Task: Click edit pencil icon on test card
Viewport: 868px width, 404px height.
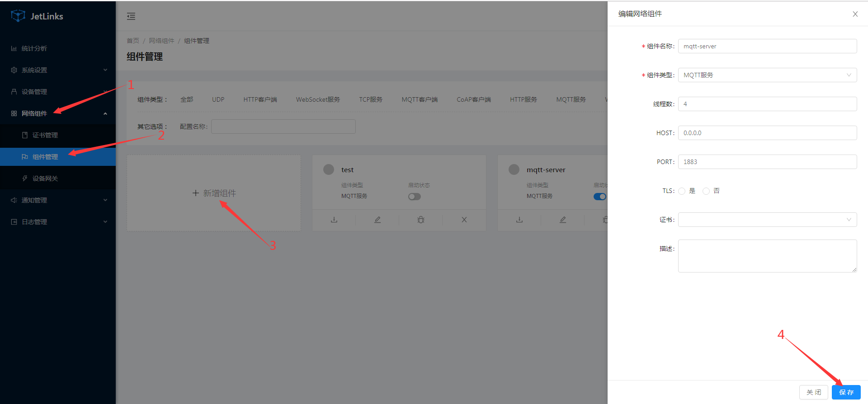Action: [377, 220]
